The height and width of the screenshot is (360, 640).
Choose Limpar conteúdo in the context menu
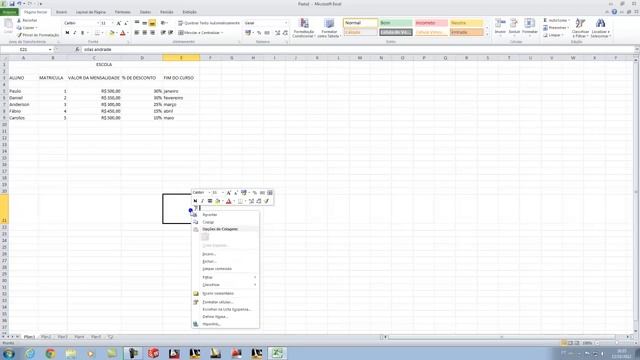tap(217, 269)
